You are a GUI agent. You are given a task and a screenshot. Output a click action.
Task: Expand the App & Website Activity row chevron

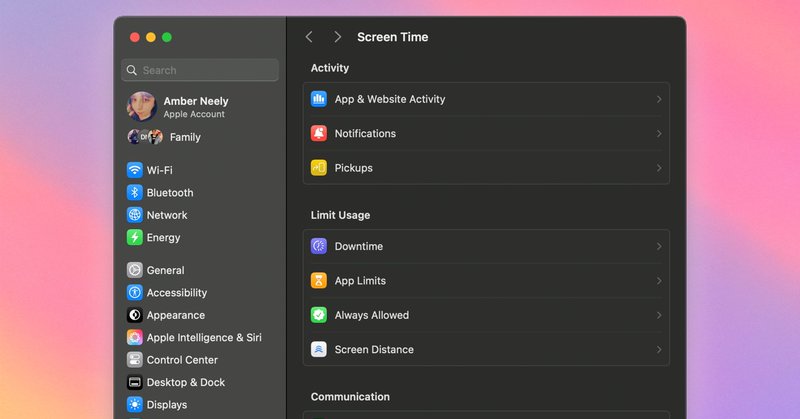(x=659, y=99)
